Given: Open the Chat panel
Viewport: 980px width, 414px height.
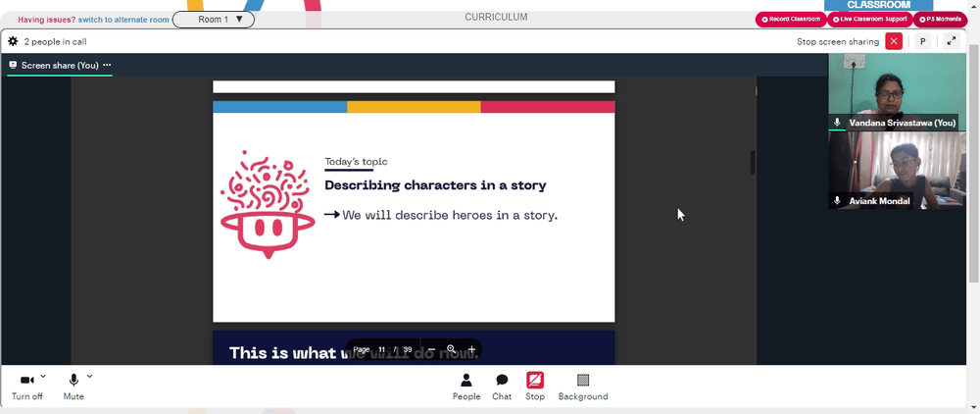Looking at the screenshot, I should (x=501, y=388).
